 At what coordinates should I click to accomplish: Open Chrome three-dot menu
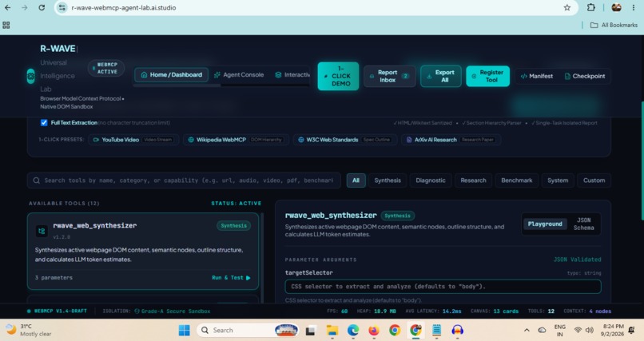pos(634,7)
